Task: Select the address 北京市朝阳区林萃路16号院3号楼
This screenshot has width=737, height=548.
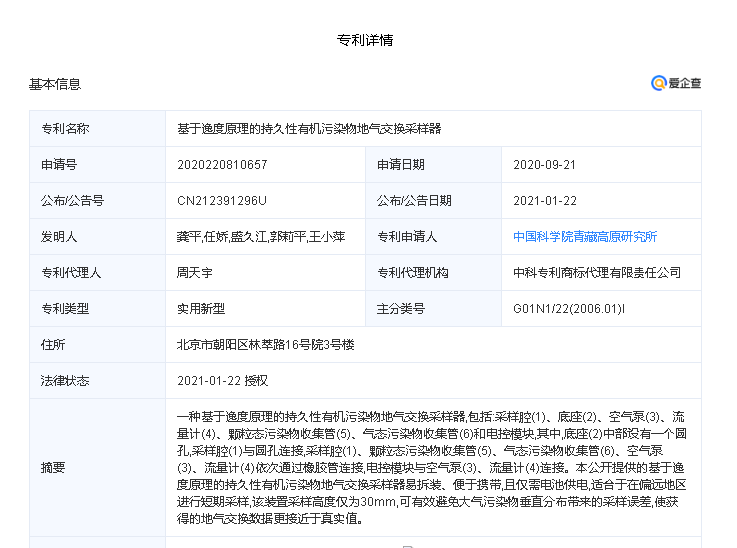Action: (265, 345)
